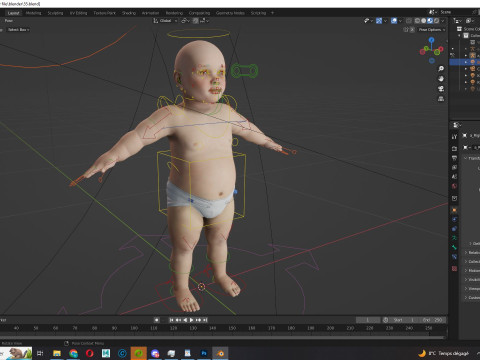Add a new workspace with plus button
Viewport: 480px width, 360px height.
coord(272,13)
